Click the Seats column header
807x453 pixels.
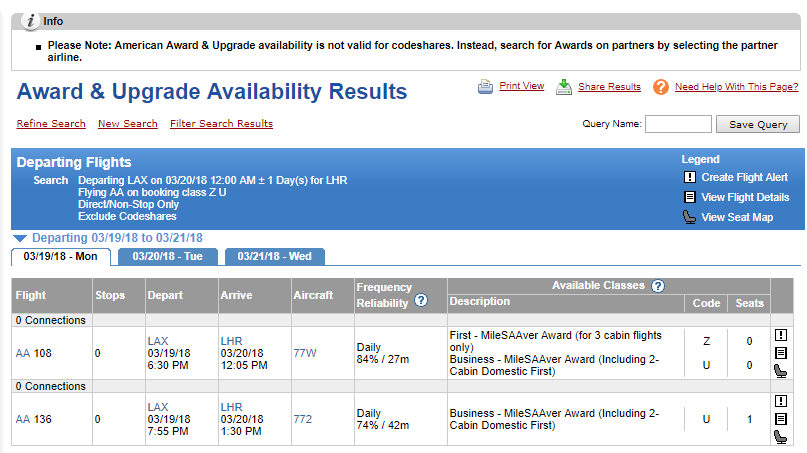(749, 303)
